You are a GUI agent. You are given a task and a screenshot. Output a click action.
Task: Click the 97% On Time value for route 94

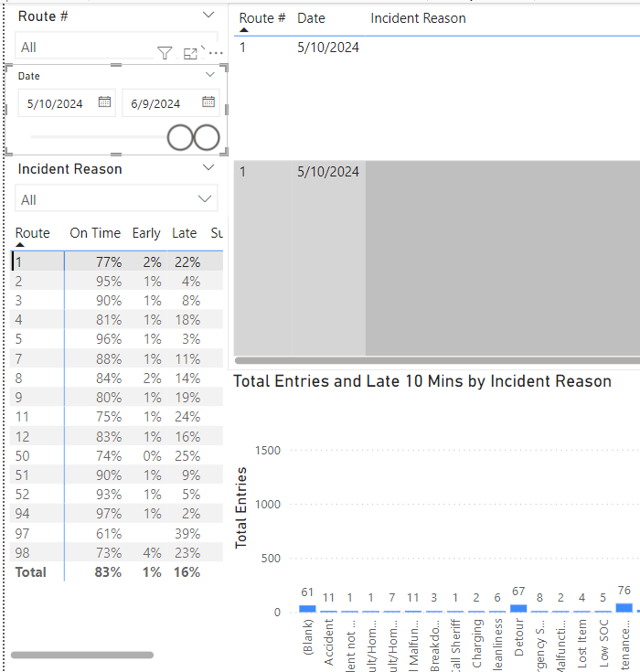(109, 514)
